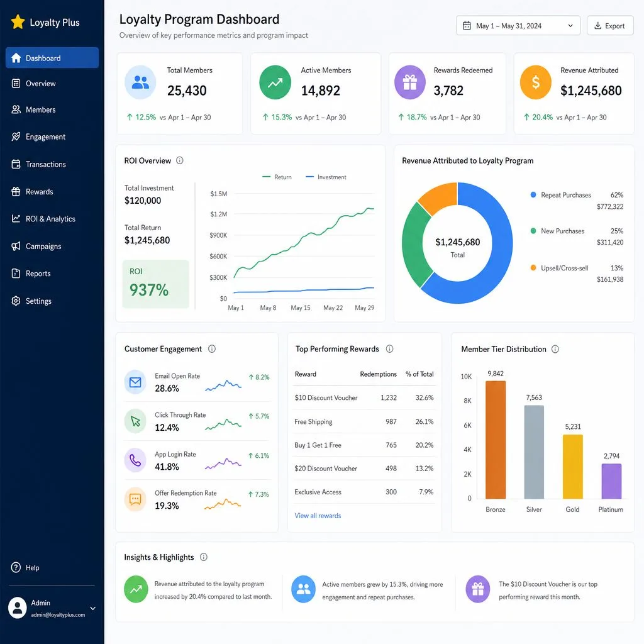Click the Dashboard home icon in sidebar

coord(16,58)
